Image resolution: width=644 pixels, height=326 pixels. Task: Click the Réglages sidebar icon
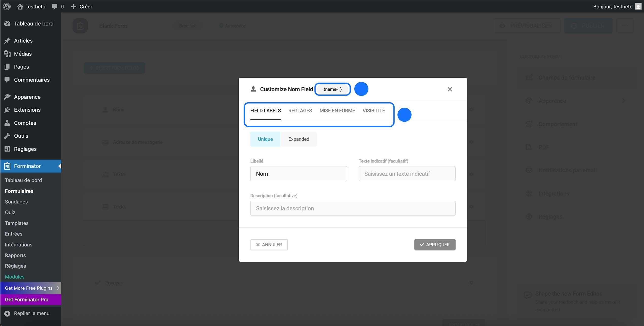pyautogui.click(x=7, y=149)
